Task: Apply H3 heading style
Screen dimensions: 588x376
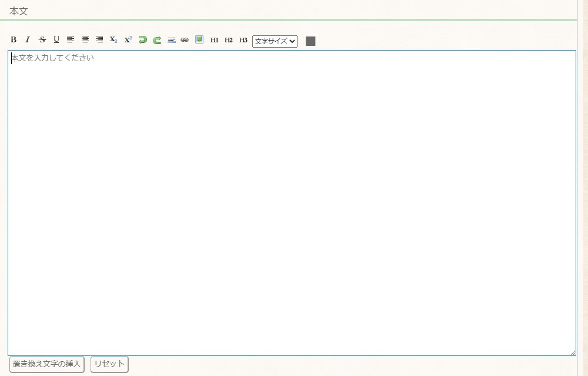Action: (x=243, y=40)
